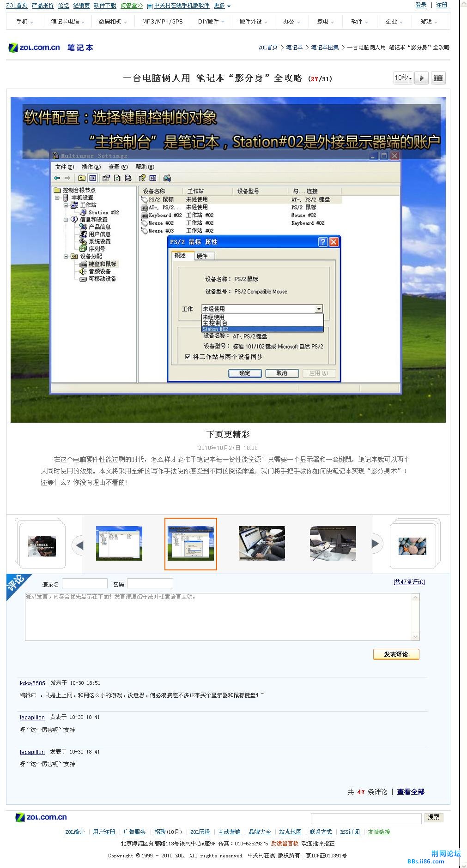Click the mobile software phone icon
This screenshot has width=467, height=868.
[150, 6]
